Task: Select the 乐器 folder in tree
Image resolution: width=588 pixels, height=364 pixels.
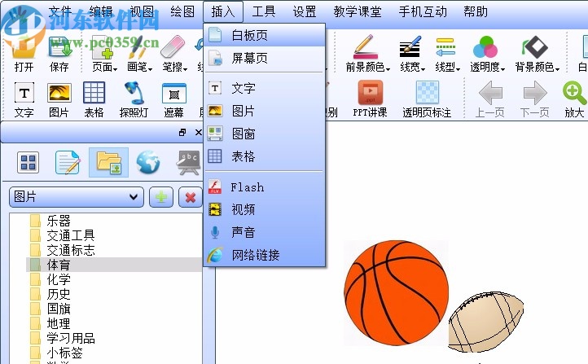Action: point(59,221)
